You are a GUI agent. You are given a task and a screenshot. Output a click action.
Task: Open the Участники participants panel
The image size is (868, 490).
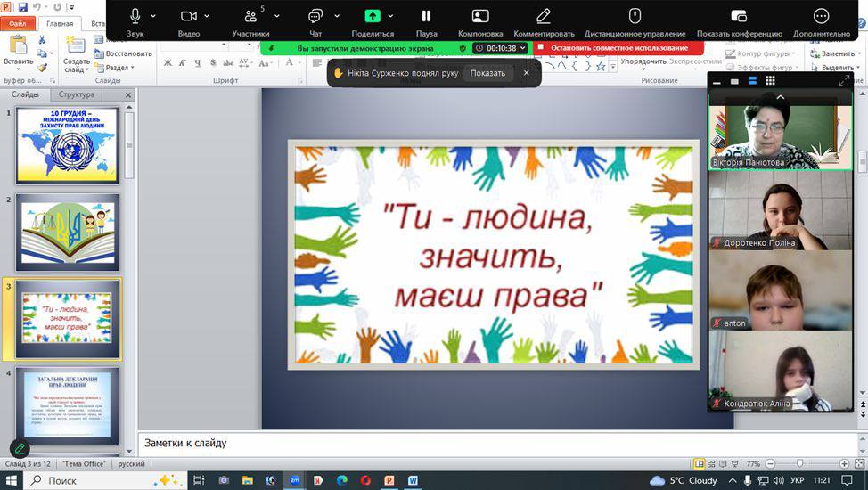[250, 16]
